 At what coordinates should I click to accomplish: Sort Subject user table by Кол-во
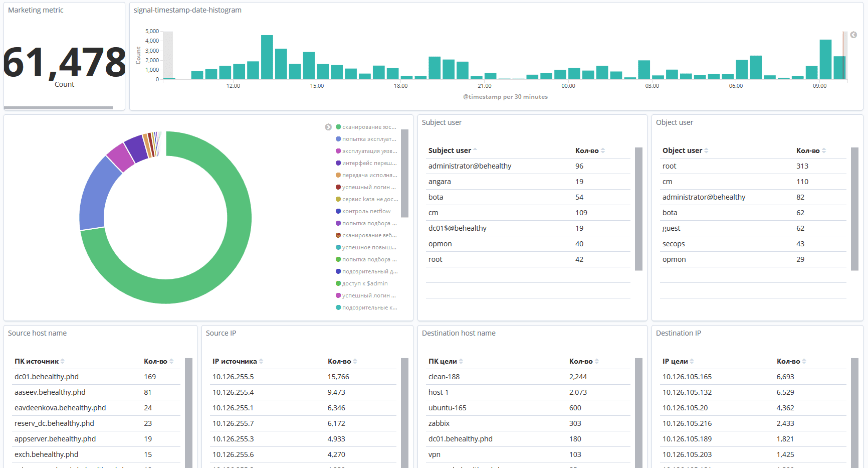click(x=603, y=150)
